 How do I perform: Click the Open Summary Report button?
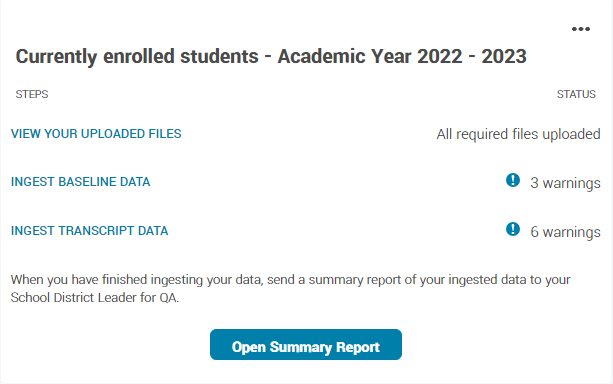(x=306, y=345)
